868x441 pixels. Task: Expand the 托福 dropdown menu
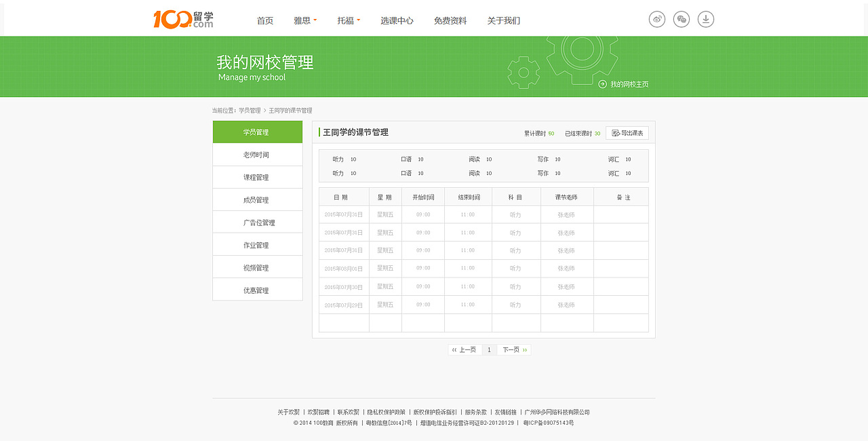[x=349, y=20]
